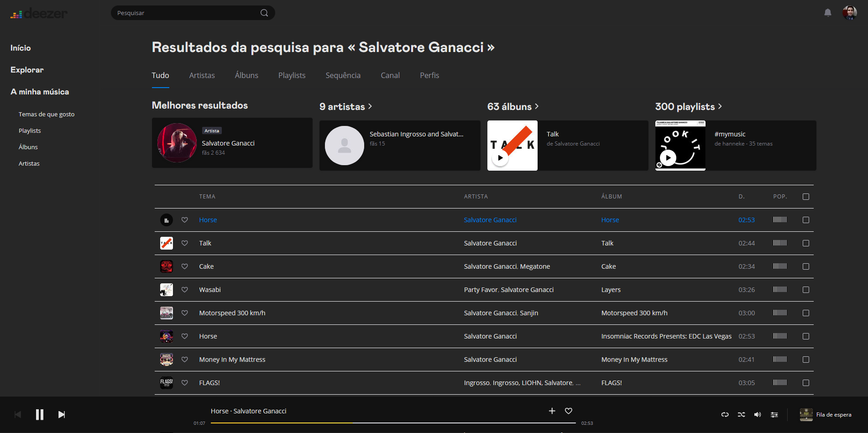Check Money In My Mattress checkbox
The image size is (868, 433).
pos(806,360)
